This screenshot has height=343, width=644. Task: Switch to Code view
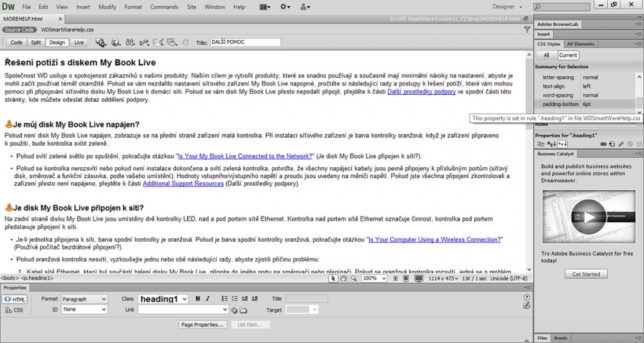point(16,43)
